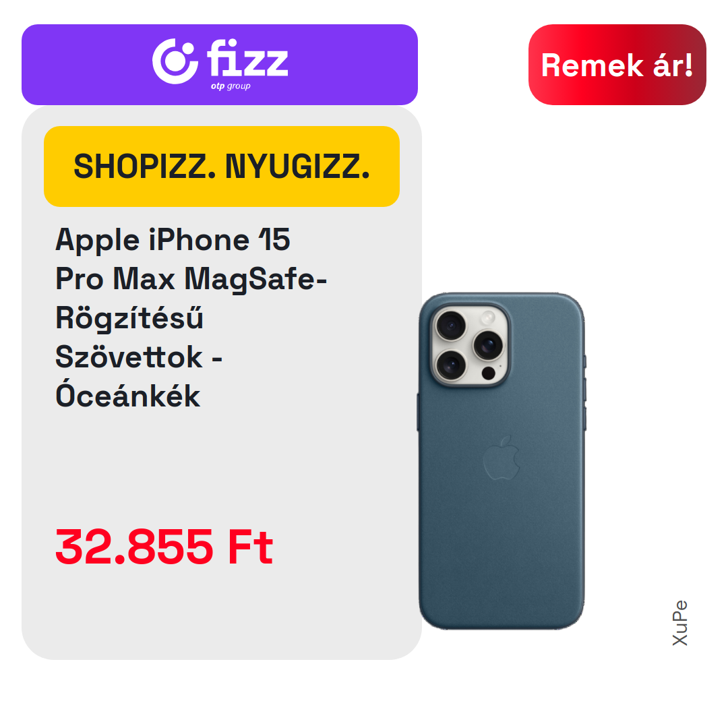Image resolution: width=728 pixels, height=728 pixels.
Task: Click the fizz brand wordmark
Action: coord(247,58)
